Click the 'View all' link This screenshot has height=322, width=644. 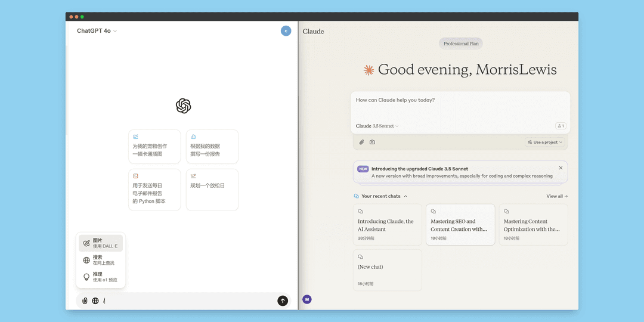click(557, 196)
